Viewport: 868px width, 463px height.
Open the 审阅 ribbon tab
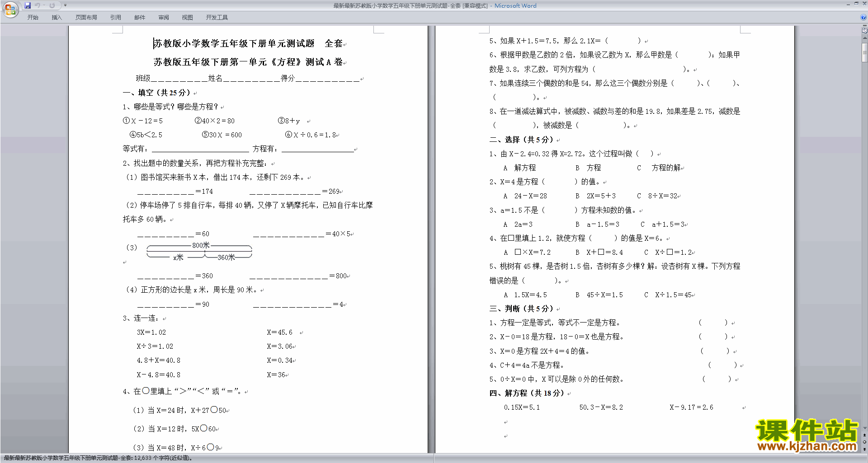point(164,18)
